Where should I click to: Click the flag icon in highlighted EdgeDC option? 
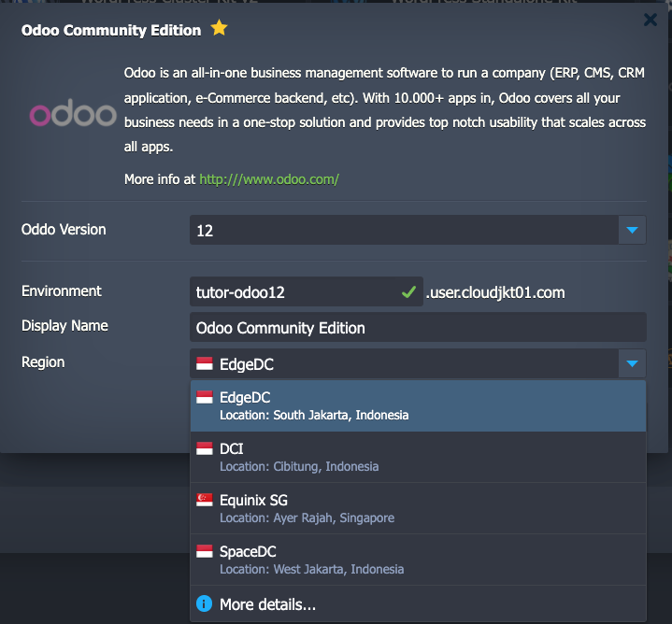click(205, 397)
